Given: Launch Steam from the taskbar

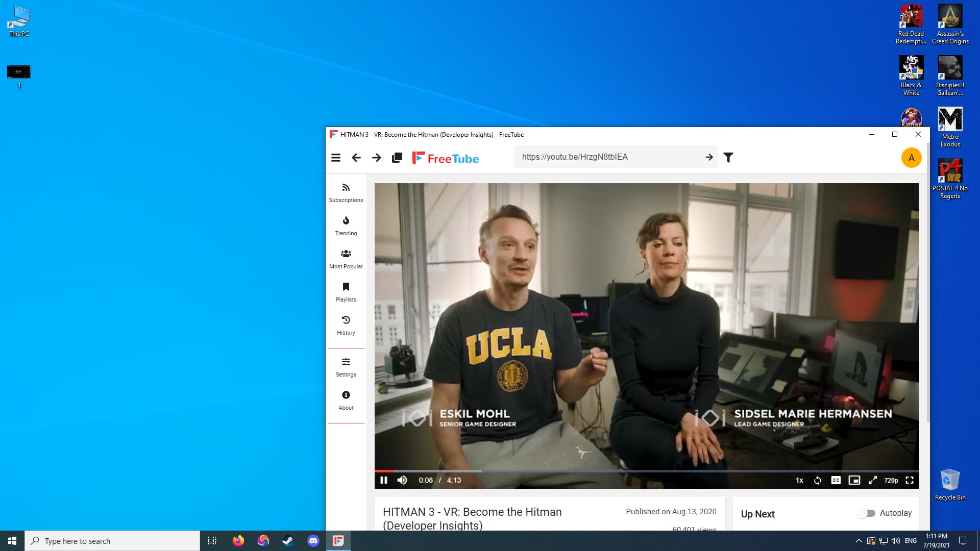Looking at the screenshot, I should click(288, 541).
